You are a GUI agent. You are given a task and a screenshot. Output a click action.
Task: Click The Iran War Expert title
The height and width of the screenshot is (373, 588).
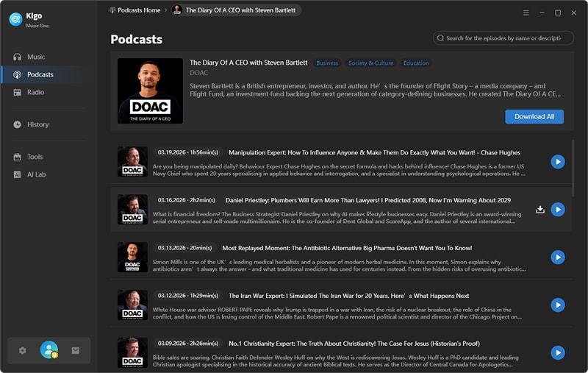pyautogui.click(x=348, y=296)
